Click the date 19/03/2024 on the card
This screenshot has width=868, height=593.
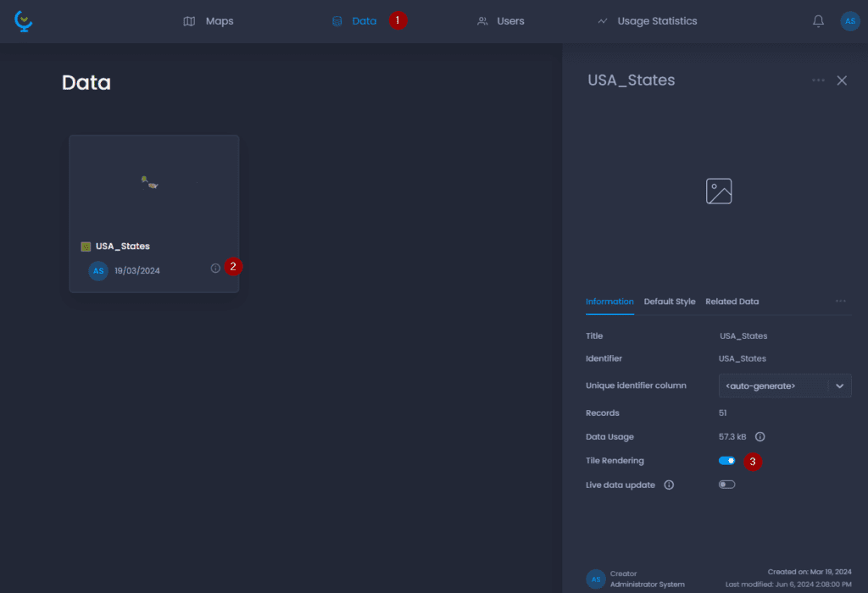[137, 271]
